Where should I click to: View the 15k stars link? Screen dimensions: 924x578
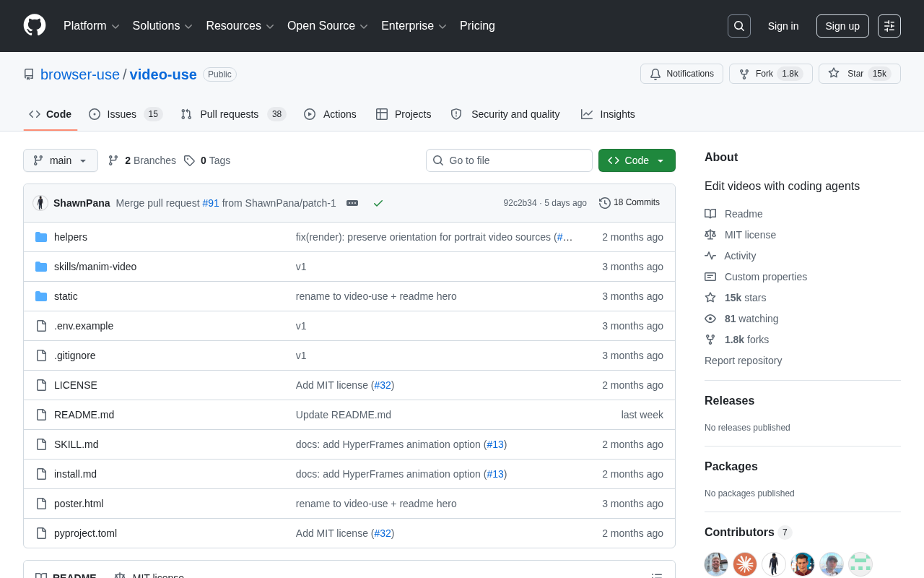click(x=736, y=298)
